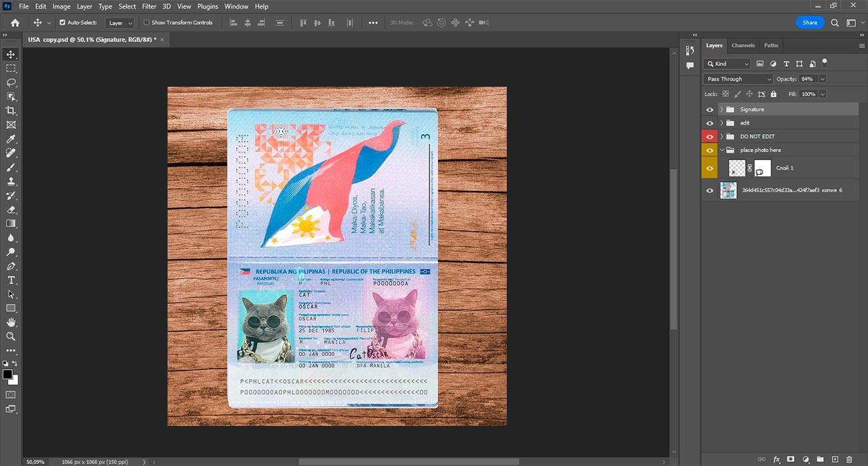The height and width of the screenshot is (466, 868).
Task: Select the Слой 1 layer mask thumbnail
Action: coord(763,168)
